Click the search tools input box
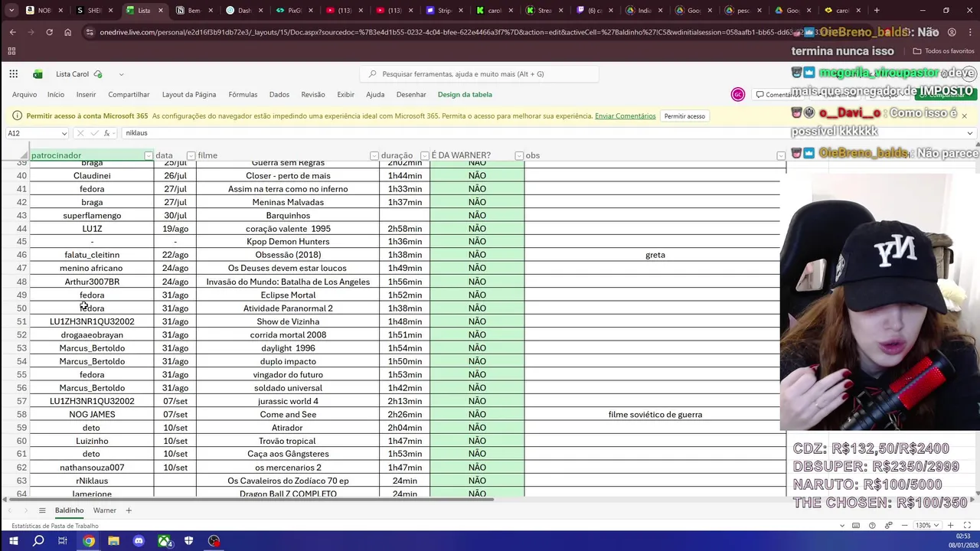 coord(479,74)
